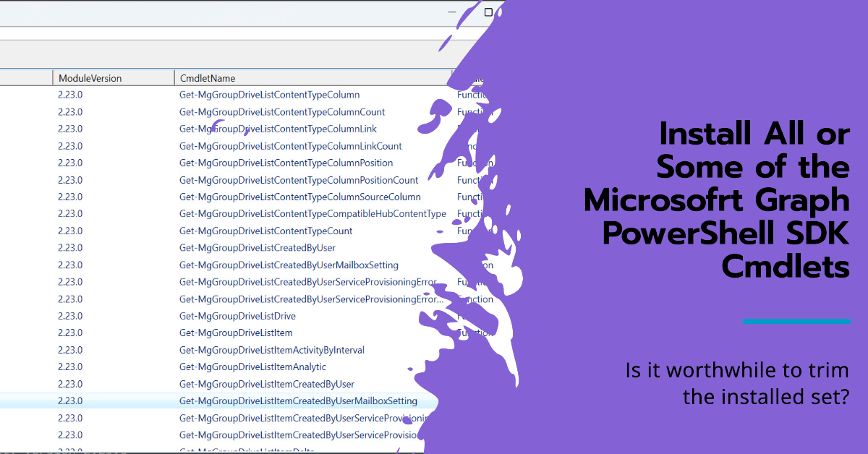This screenshot has height=454, width=868.
Task: Click the highlighted Get-MgGroupDriveListItemCreatedByUserMailboxSetting row
Action: [x=298, y=401]
